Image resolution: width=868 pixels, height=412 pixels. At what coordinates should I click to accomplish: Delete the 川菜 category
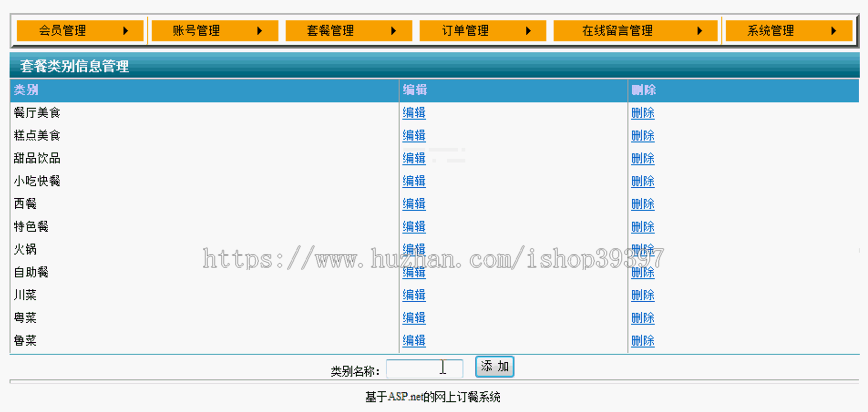point(643,295)
